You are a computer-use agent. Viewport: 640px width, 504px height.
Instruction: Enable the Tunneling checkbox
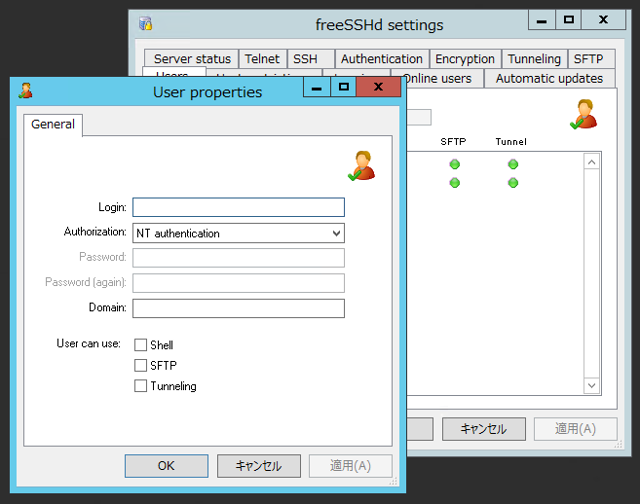click(x=140, y=386)
